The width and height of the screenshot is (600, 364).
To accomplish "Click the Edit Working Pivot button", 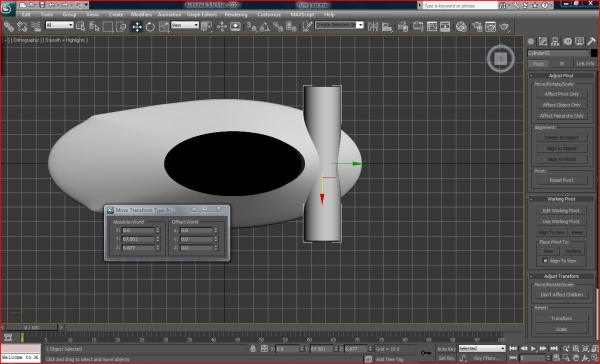I will point(561,211).
